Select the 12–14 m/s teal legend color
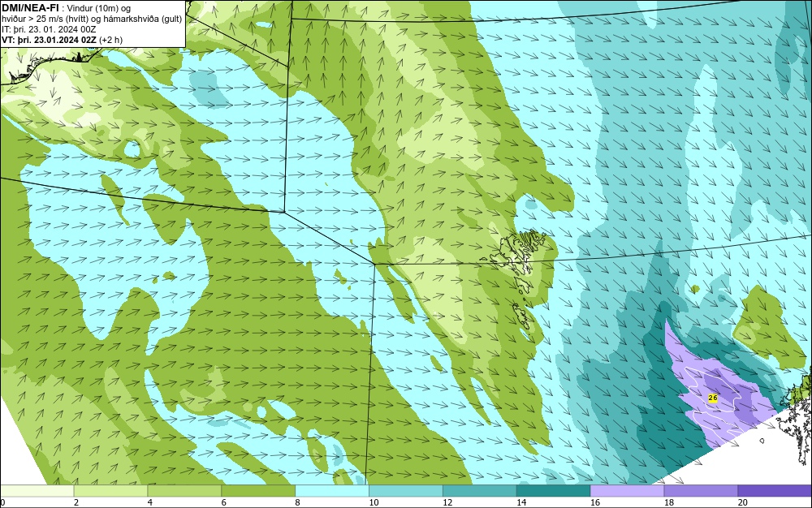The height and width of the screenshot is (508, 812). pyautogui.click(x=480, y=491)
